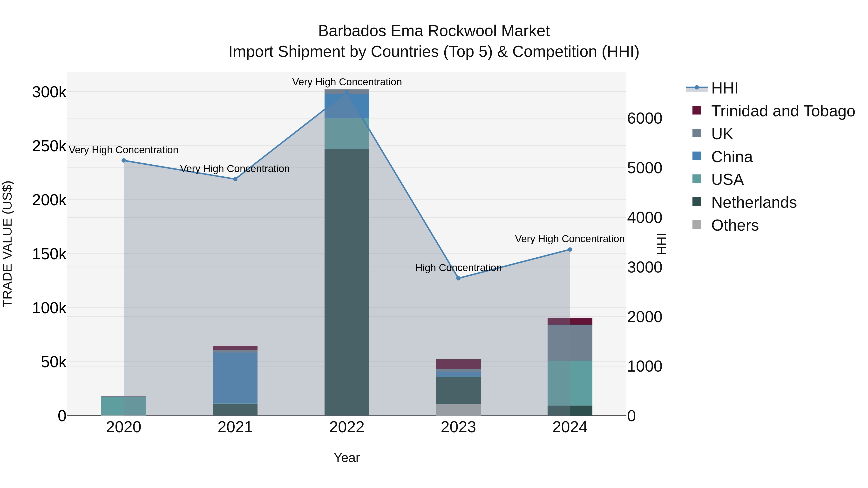Toggle the HHI legend entry

712,88
